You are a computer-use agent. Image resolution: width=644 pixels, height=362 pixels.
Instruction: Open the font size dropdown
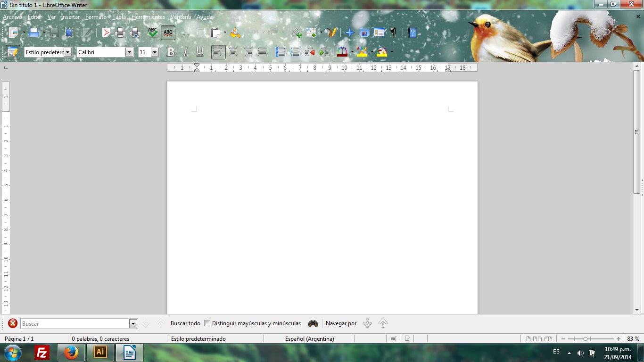155,52
